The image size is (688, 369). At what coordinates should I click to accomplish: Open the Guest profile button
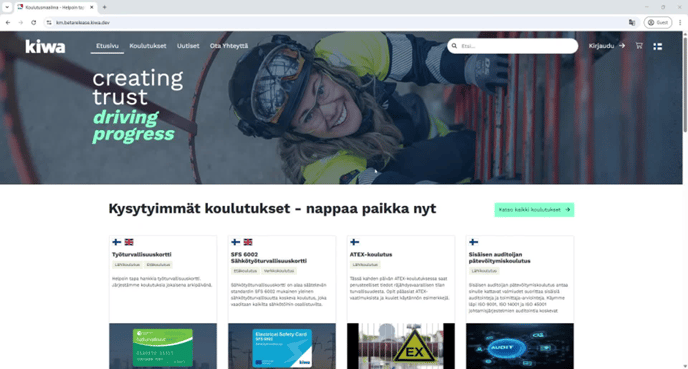point(658,22)
